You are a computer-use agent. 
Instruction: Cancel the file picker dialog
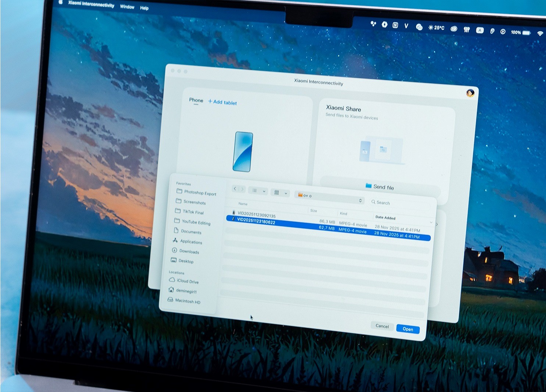[x=382, y=326]
